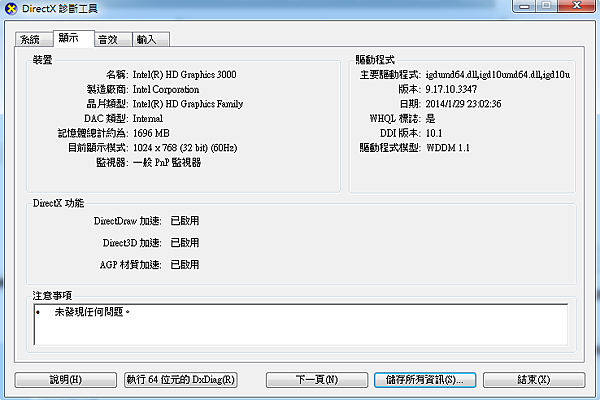600x400 pixels.
Task: Click display mode 1024 x 768 (32 bit) (60Hz)
Action: 185,148
